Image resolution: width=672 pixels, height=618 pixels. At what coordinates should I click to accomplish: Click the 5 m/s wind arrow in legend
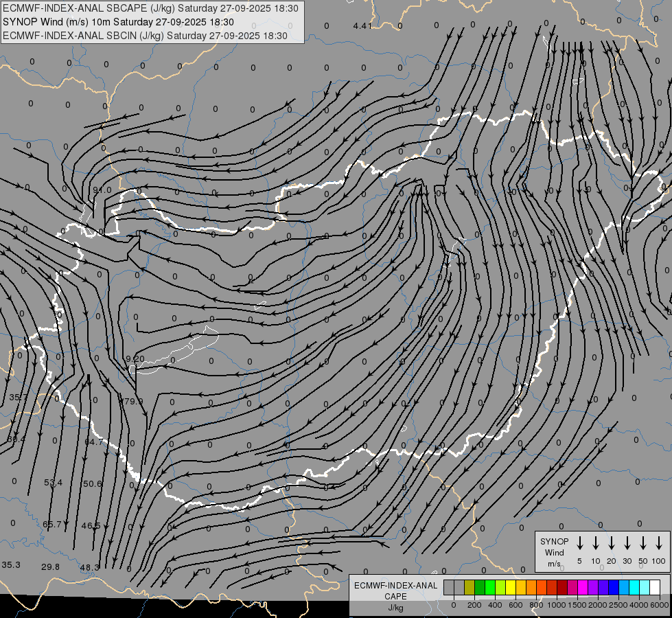coord(579,542)
